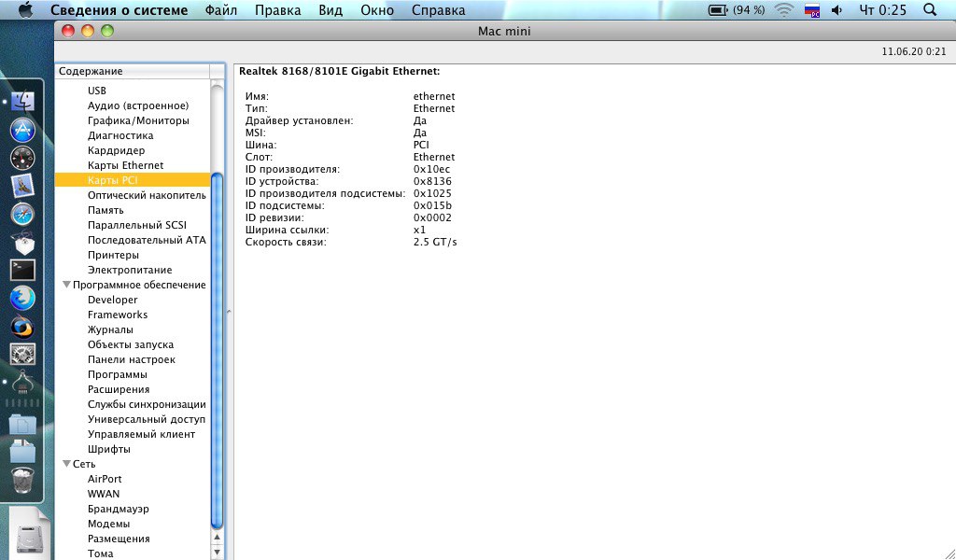
Task: Select Аудио (встроенное) in the sidebar
Action: pyautogui.click(x=138, y=105)
